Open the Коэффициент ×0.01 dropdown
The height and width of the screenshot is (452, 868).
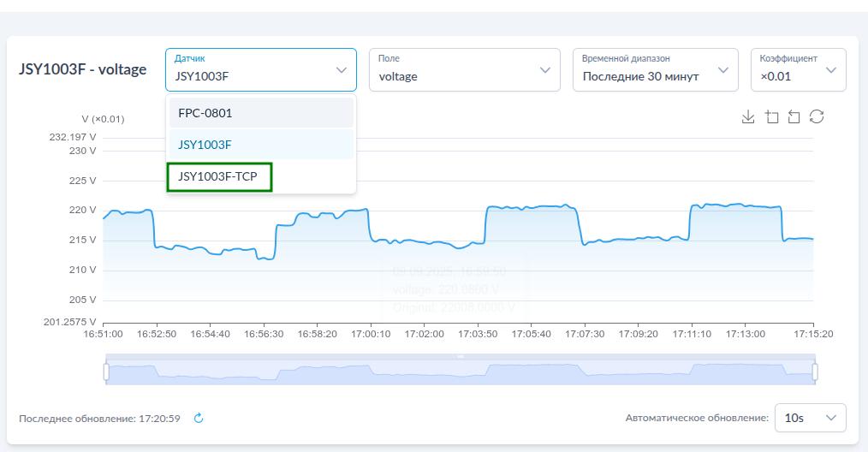coord(797,70)
